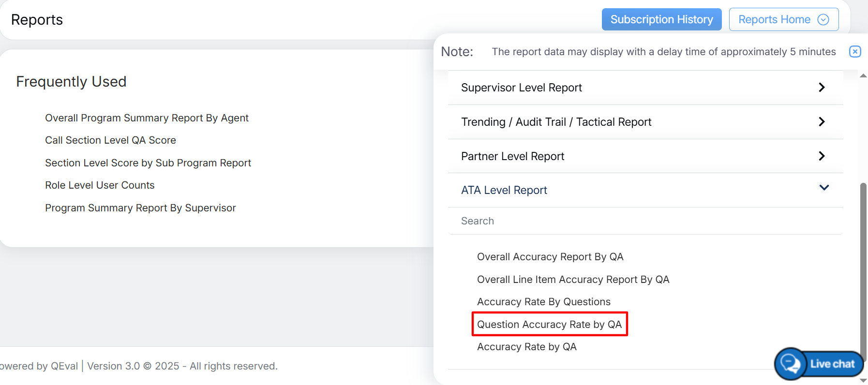Open Overall Program Summary Report By Agent
This screenshot has width=868, height=385.
click(147, 118)
